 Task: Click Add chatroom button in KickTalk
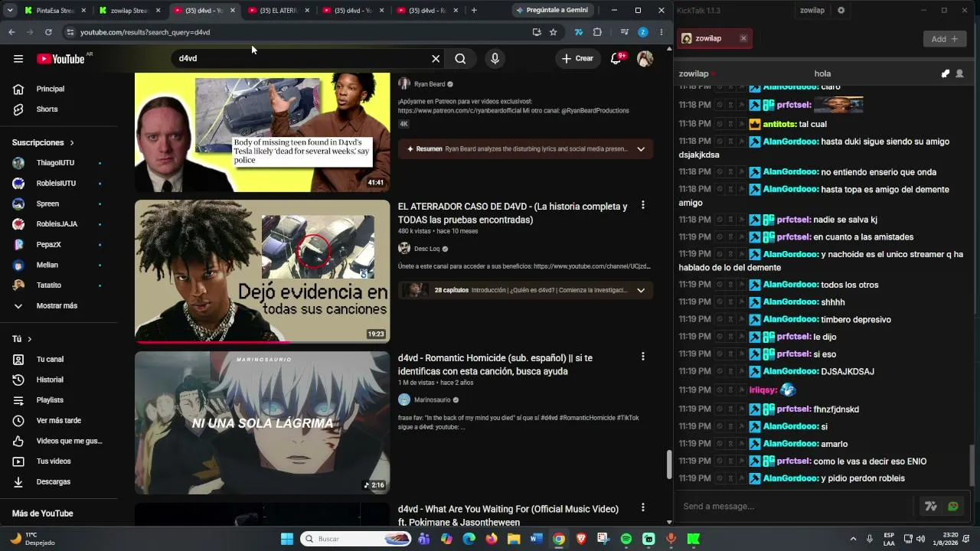click(x=945, y=39)
